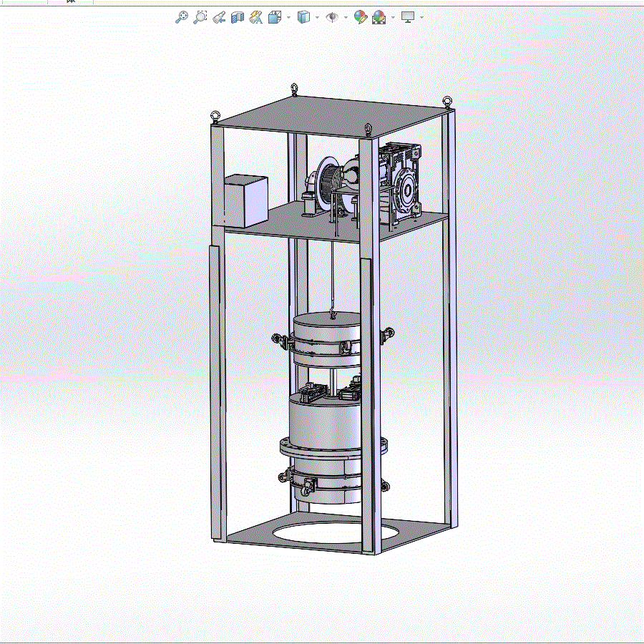The height and width of the screenshot is (644, 644).
Task: Click the Display Style cube icon
Action: click(303, 17)
